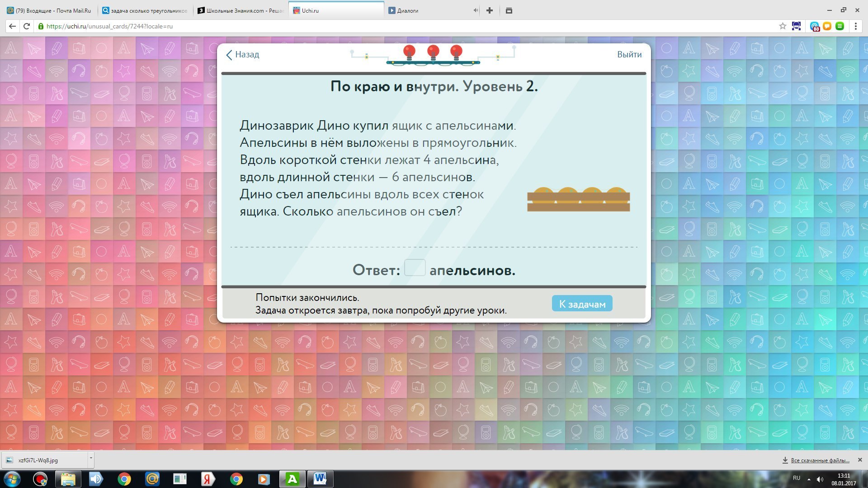Open Все скачанные файлы downloads link
Screen dimensions: 868x488
819,460
